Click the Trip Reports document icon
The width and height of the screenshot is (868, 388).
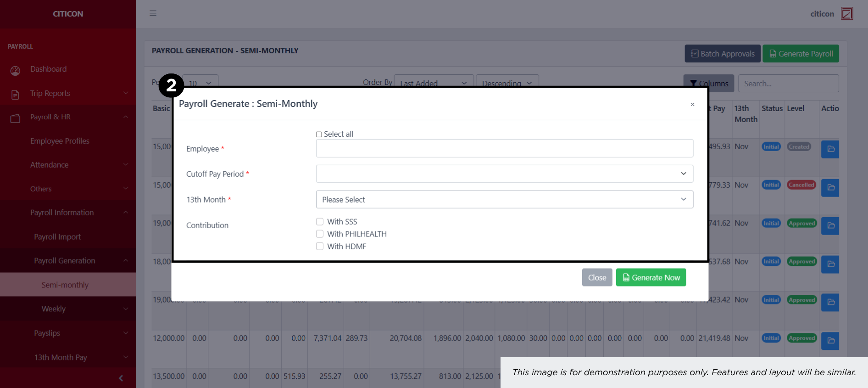[x=15, y=94]
